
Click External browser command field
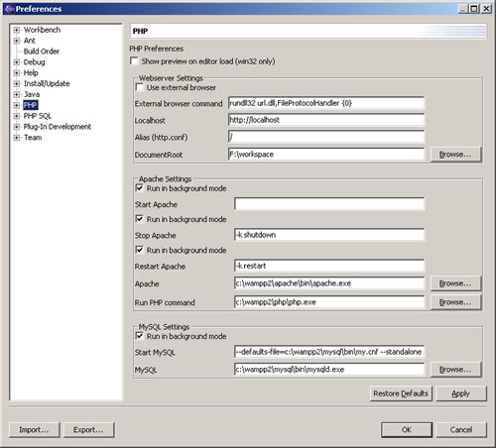(326, 103)
